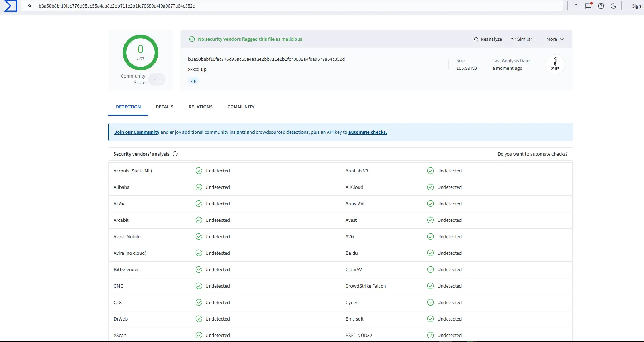644x342 pixels.
Task: Click Avast undetected check icon
Action: coord(431,220)
